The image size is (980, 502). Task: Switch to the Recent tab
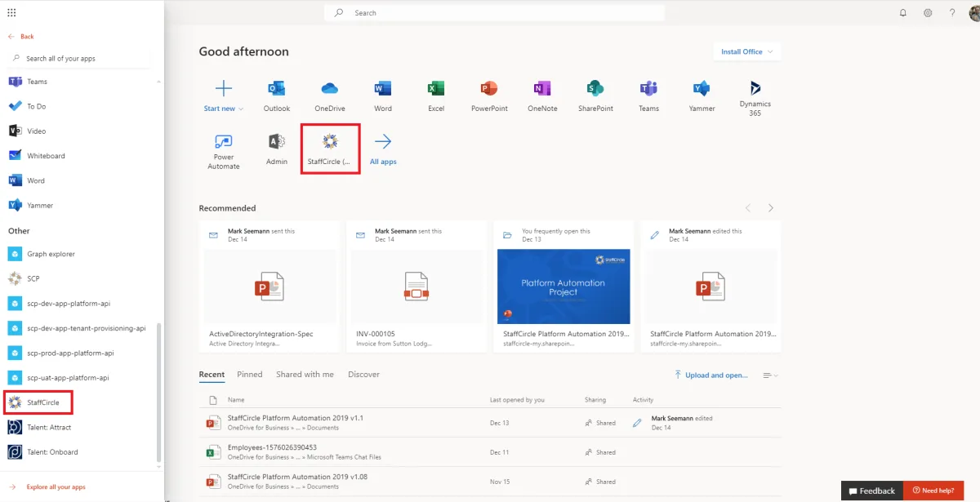tap(212, 375)
